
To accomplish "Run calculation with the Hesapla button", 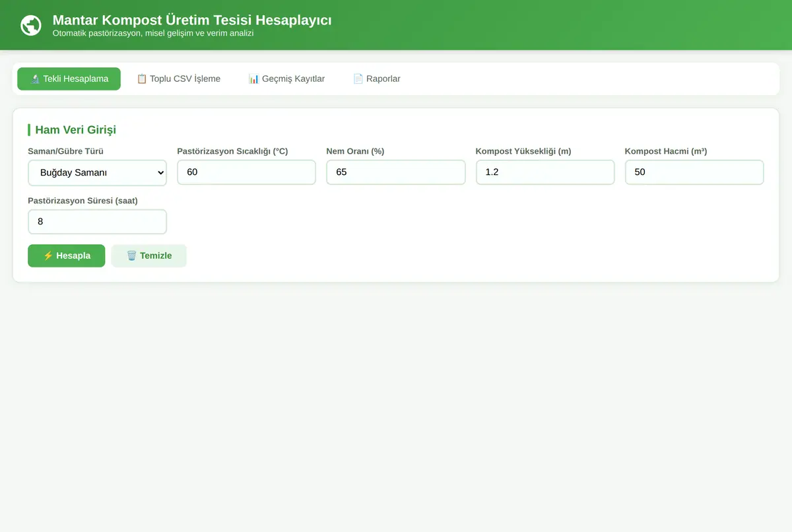I will [66, 255].
